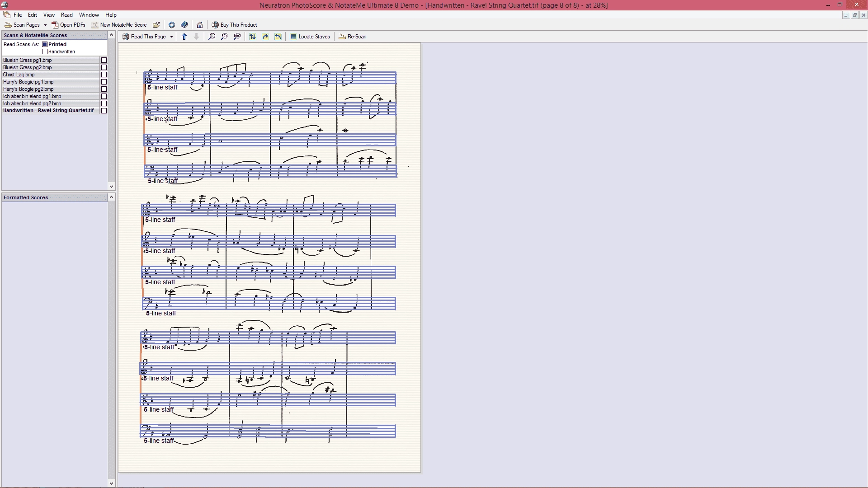Image resolution: width=868 pixels, height=488 pixels.
Task: Click Open PDFs button
Action: tap(68, 25)
